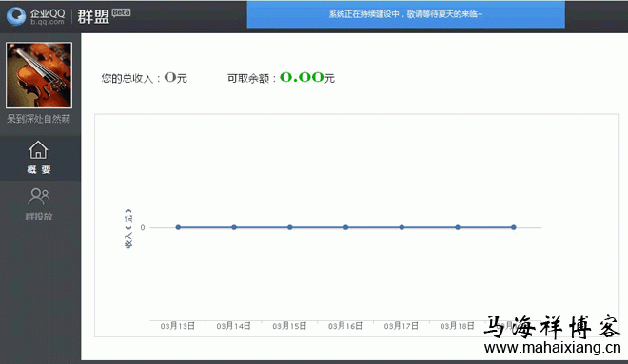Click the 企业QQ penguin logo icon
The width and height of the screenshot is (628, 364).
pyautogui.click(x=16, y=16)
